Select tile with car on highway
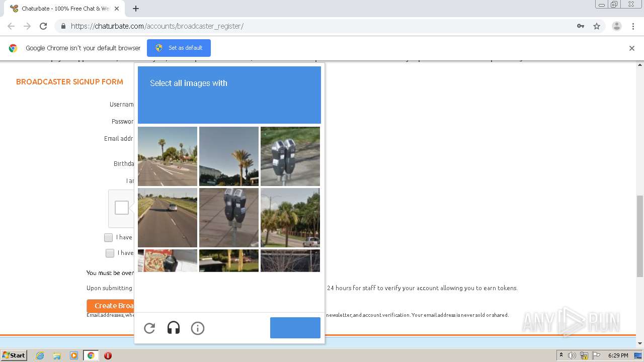This screenshot has width=644, height=362. click(168, 218)
